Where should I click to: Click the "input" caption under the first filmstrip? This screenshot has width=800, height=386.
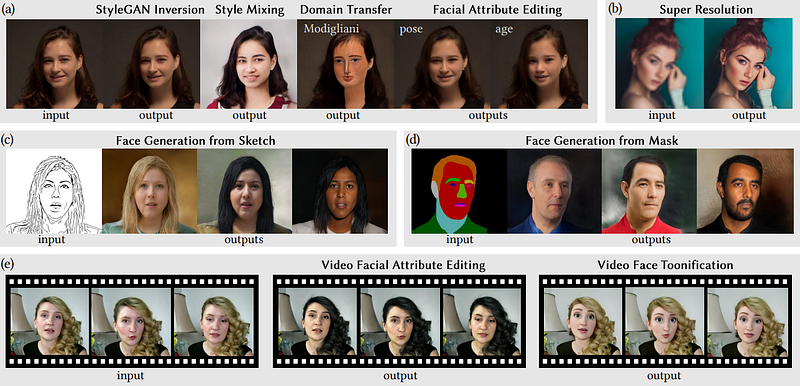[x=130, y=376]
